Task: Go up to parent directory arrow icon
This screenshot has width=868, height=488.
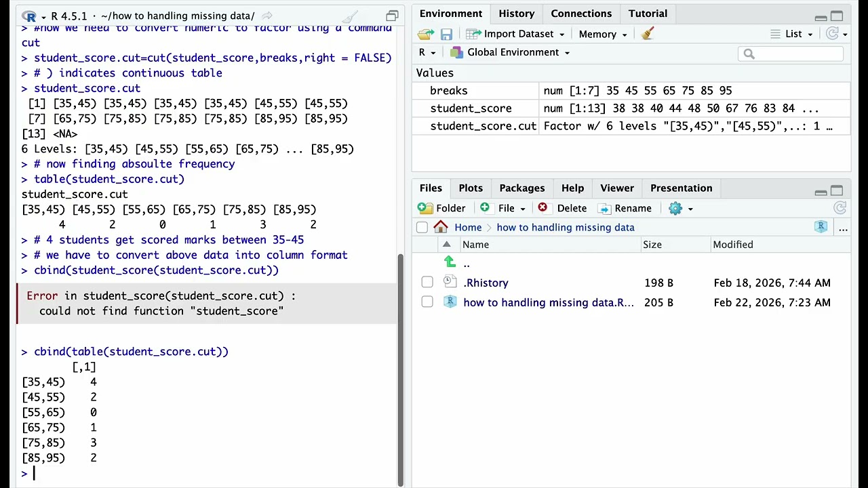Action: 450,262
